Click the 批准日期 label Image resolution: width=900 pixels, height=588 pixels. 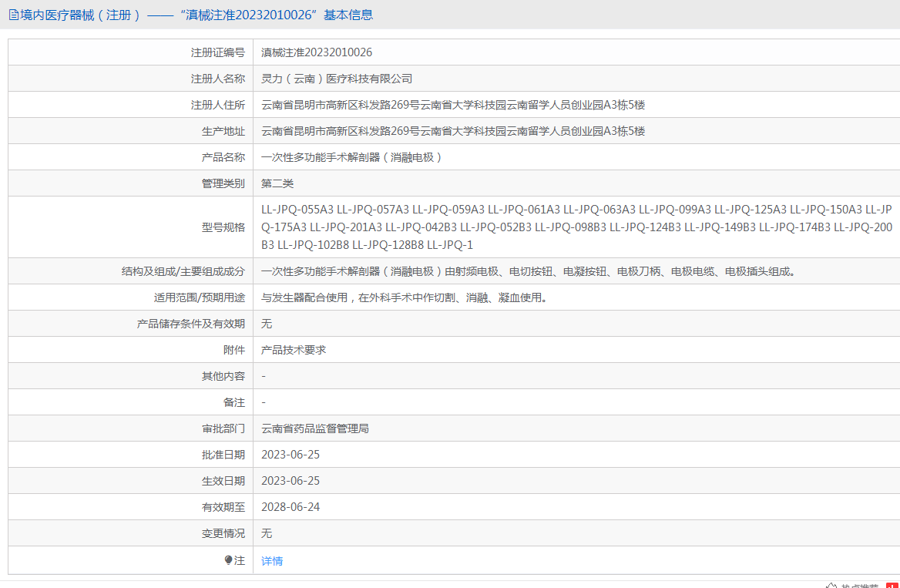[223, 455]
